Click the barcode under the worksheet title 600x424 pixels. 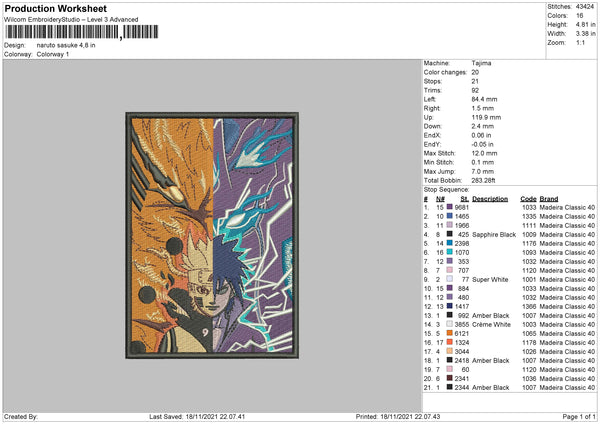click(x=81, y=32)
